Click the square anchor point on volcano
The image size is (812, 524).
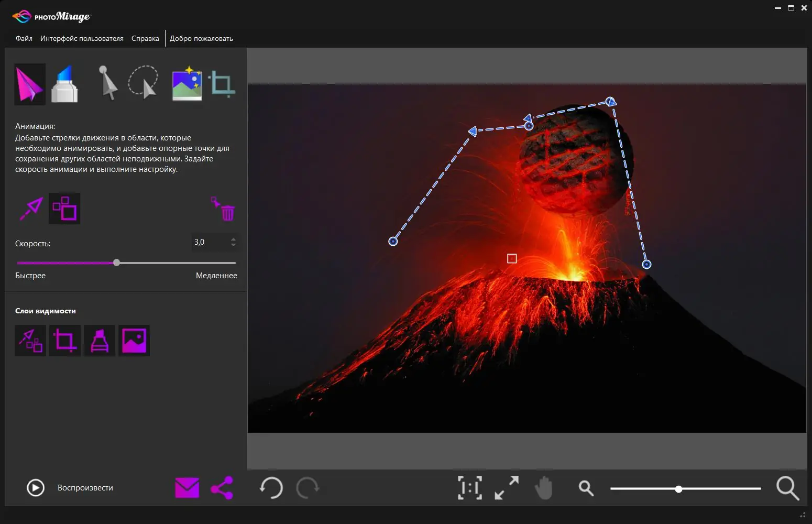(x=512, y=258)
